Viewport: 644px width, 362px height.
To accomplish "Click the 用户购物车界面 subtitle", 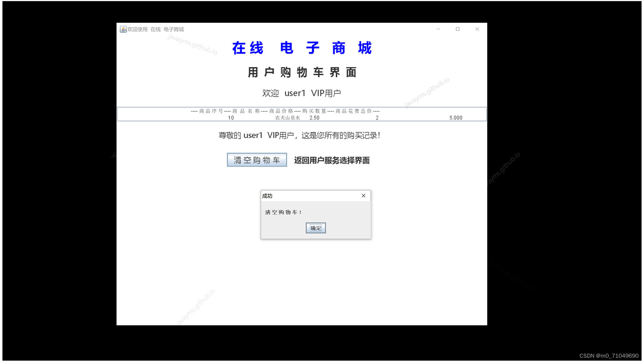I will 302,72.
